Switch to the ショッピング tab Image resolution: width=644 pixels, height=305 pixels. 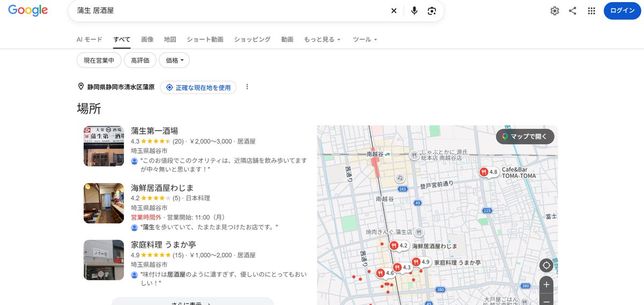tap(252, 39)
